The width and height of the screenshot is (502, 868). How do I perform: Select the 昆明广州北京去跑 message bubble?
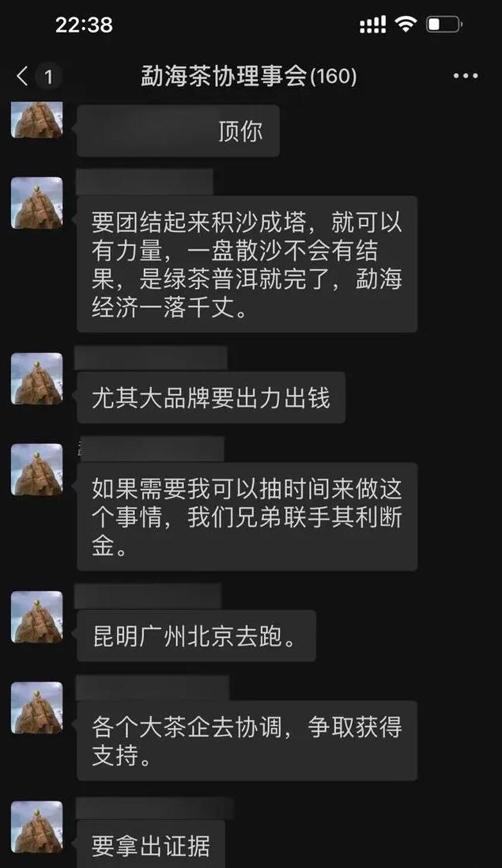coord(196,635)
